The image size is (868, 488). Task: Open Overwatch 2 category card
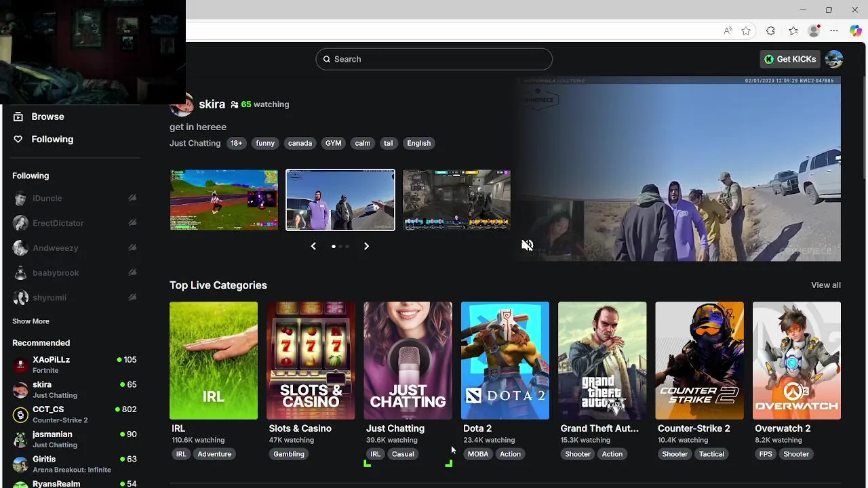click(x=797, y=361)
